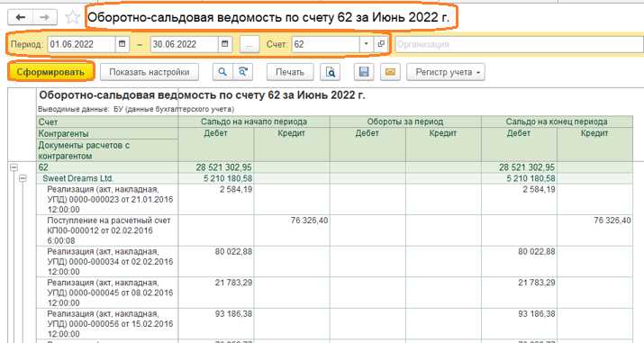Click the cancel search icon in toolbar
The height and width of the screenshot is (343, 644).
click(242, 72)
